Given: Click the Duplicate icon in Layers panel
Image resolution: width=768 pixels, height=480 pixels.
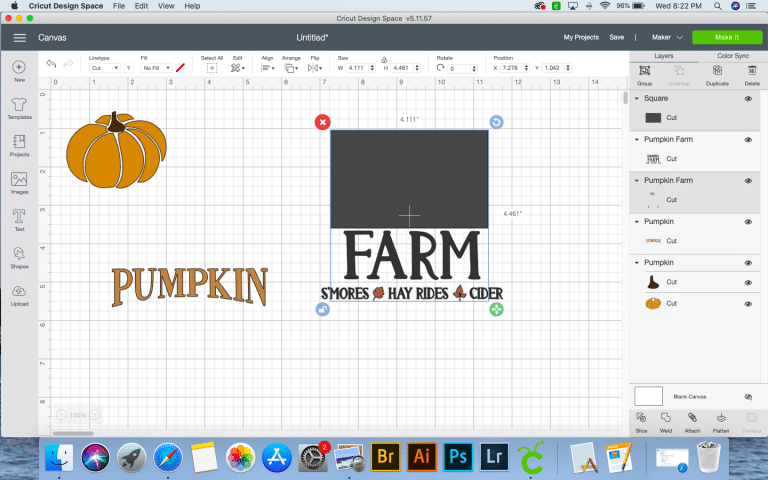Looking at the screenshot, I should pos(717,71).
